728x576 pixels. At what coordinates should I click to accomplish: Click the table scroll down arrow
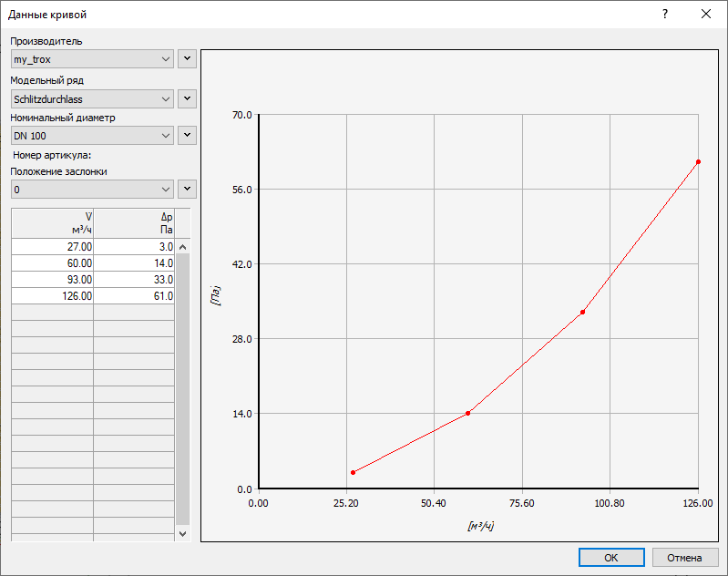click(x=182, y=534)
